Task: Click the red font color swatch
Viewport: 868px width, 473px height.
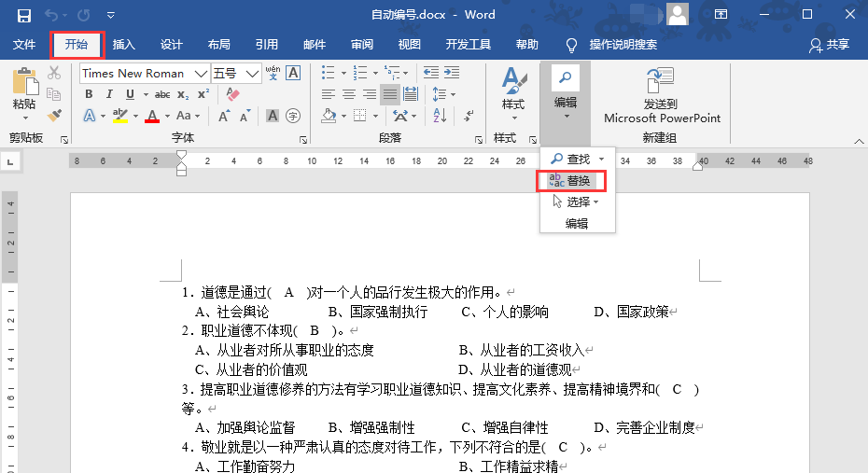Action: [152, 117]
